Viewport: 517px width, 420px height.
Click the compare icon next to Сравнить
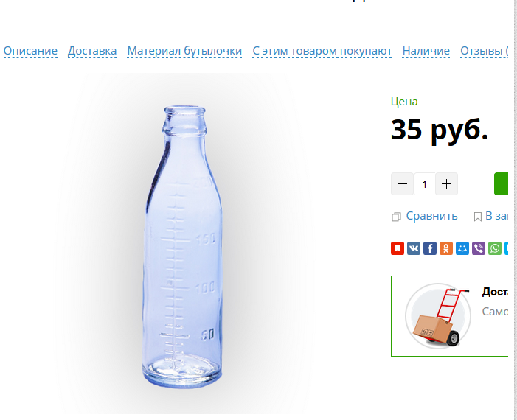[396, 217]
